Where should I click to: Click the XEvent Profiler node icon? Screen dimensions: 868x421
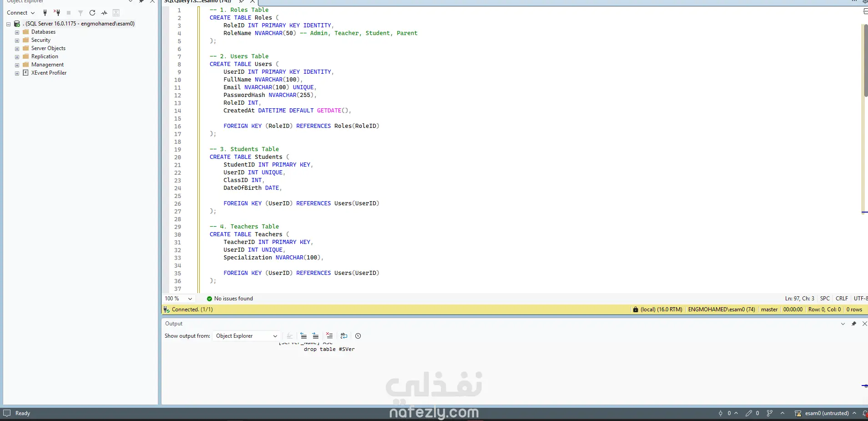tap(25, 73)
